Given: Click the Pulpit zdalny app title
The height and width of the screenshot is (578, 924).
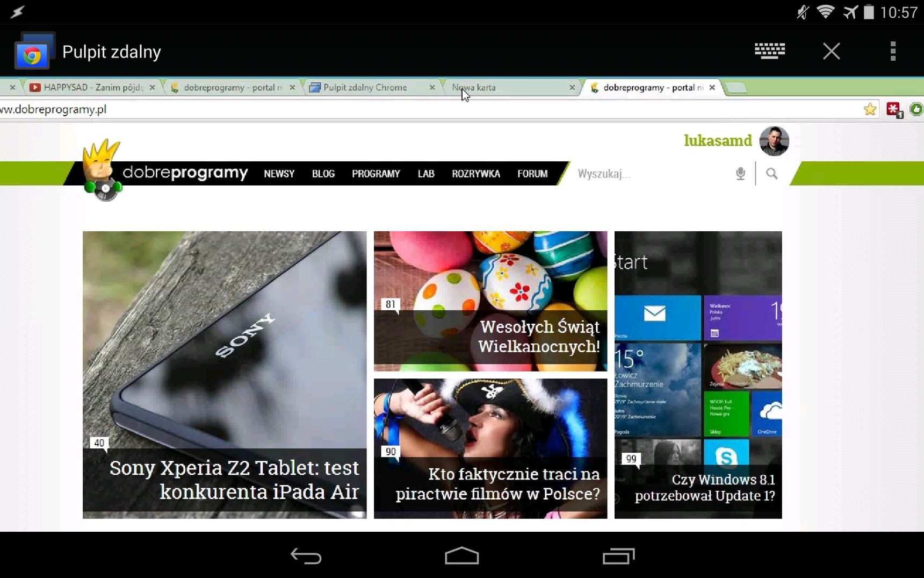Looking at the screenshot, I should coord(112,52).
